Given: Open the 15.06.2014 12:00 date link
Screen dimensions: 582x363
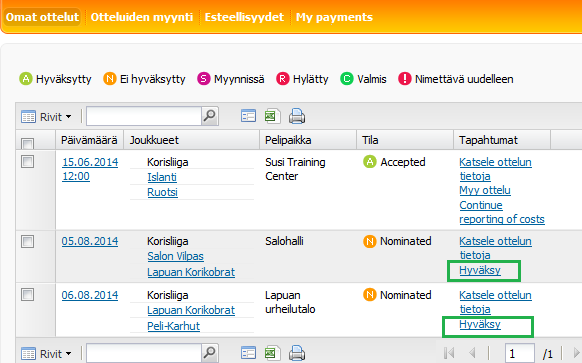Looking at the screenshot, I should [x=90, y=169].
